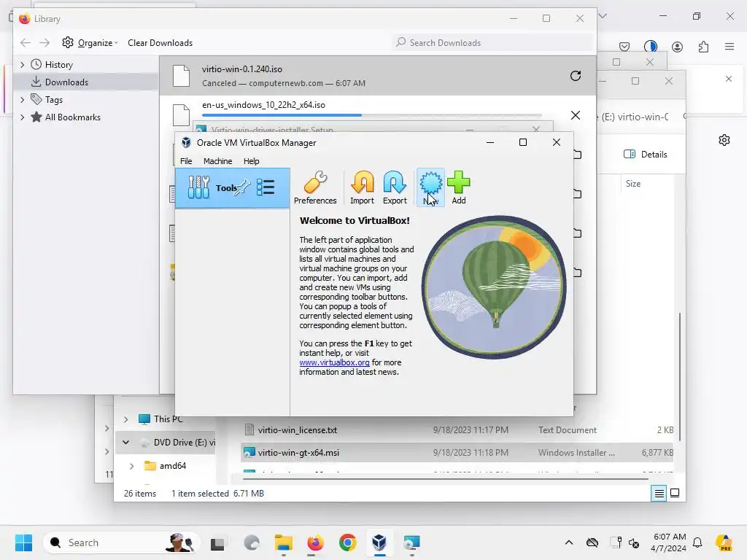Open the Firefox account icon

tap(677, 47)
